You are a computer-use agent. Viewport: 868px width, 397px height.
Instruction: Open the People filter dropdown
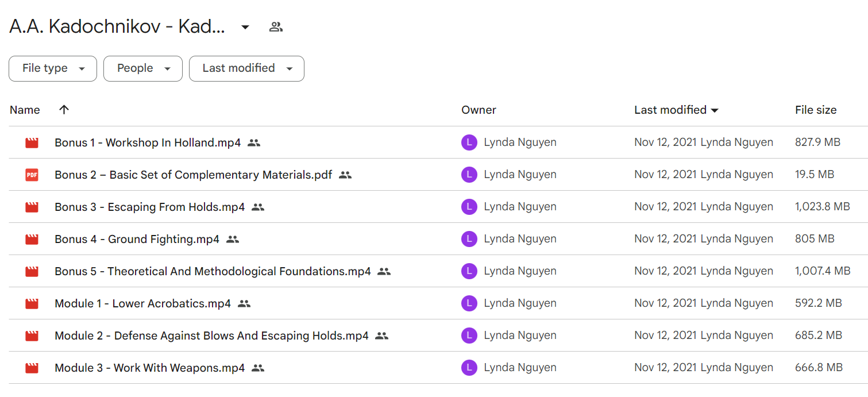coord(143,68)
